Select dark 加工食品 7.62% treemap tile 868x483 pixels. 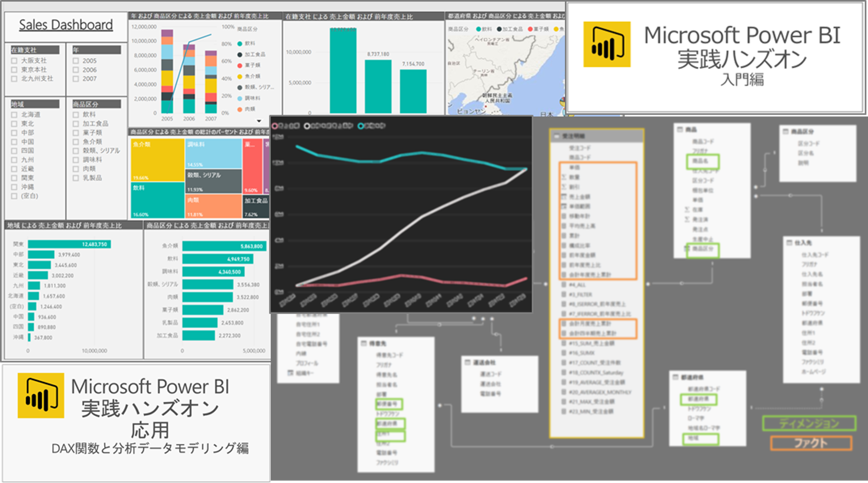(255, 207)
